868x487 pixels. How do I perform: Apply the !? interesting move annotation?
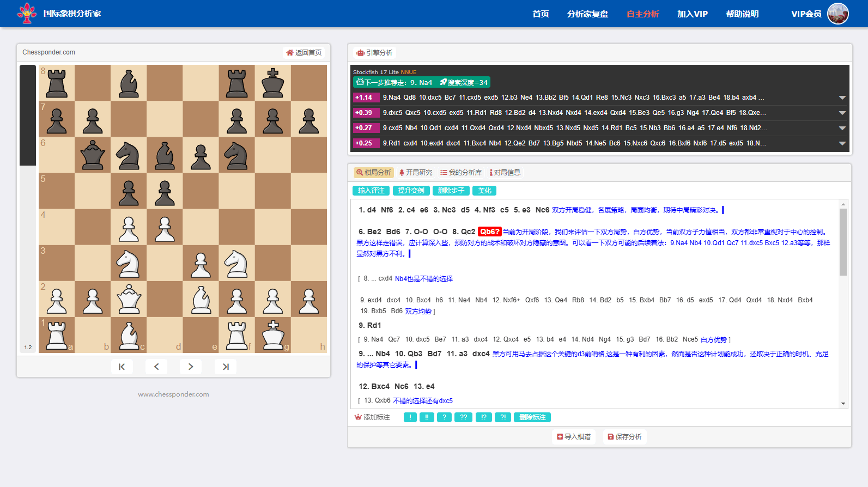pyautogui.click(x=484, y=417)
